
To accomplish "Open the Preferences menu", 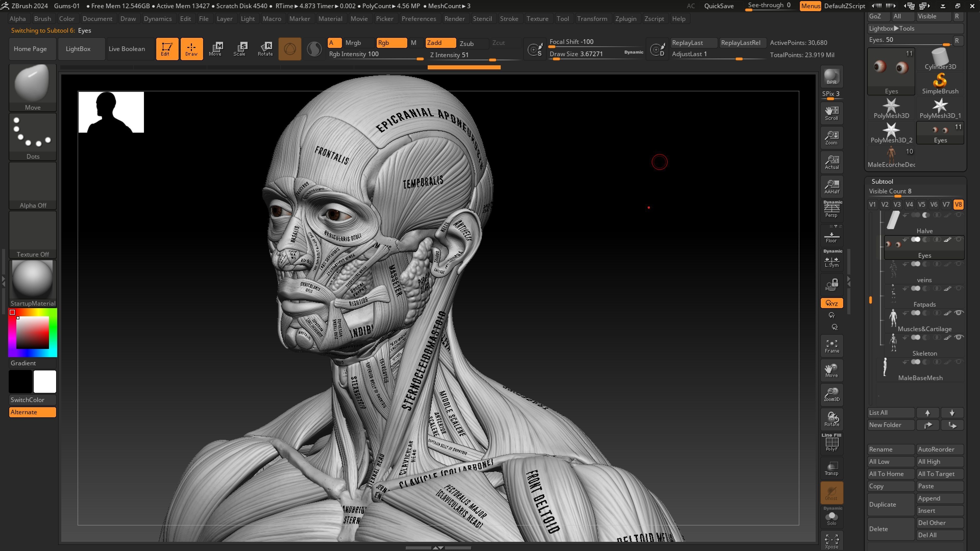I will 419,19.
